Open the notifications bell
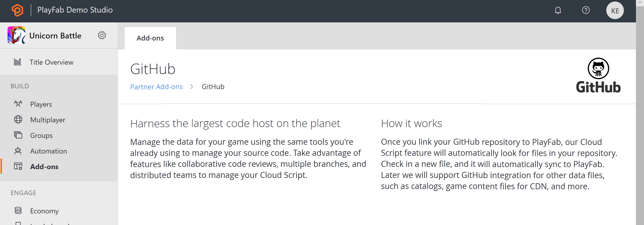The image size is (644, 225). 558,10
